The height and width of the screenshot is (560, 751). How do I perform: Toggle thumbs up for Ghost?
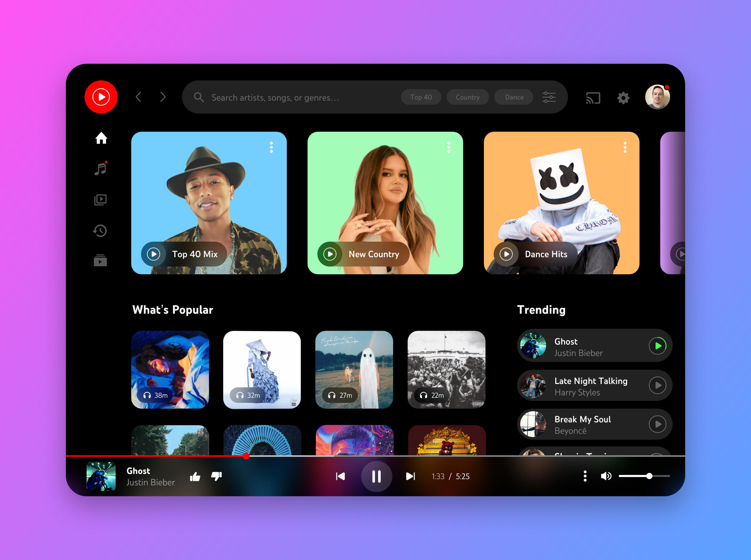pyautogui.click(x=195, y=477)
